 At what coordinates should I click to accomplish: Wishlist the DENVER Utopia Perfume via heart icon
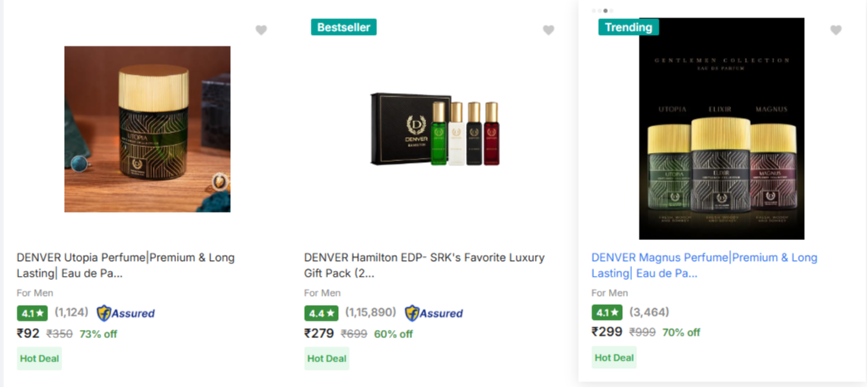coord(262,31)
